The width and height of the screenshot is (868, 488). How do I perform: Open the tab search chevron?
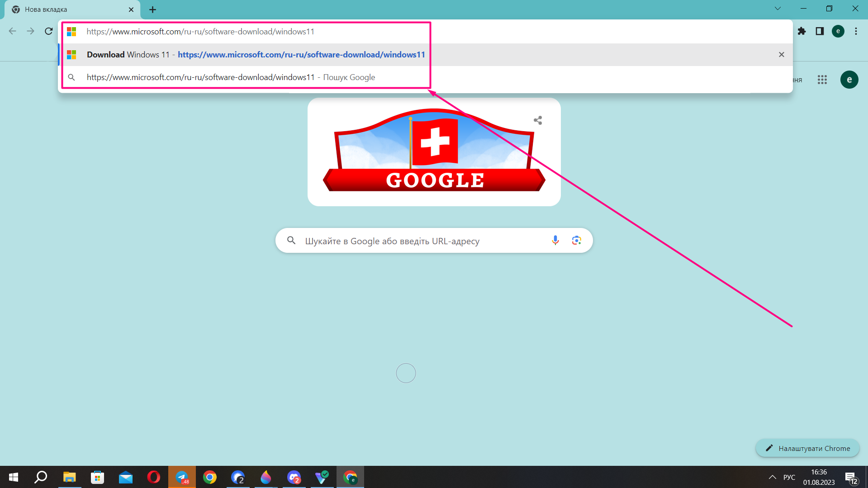[x=778, y=9]
